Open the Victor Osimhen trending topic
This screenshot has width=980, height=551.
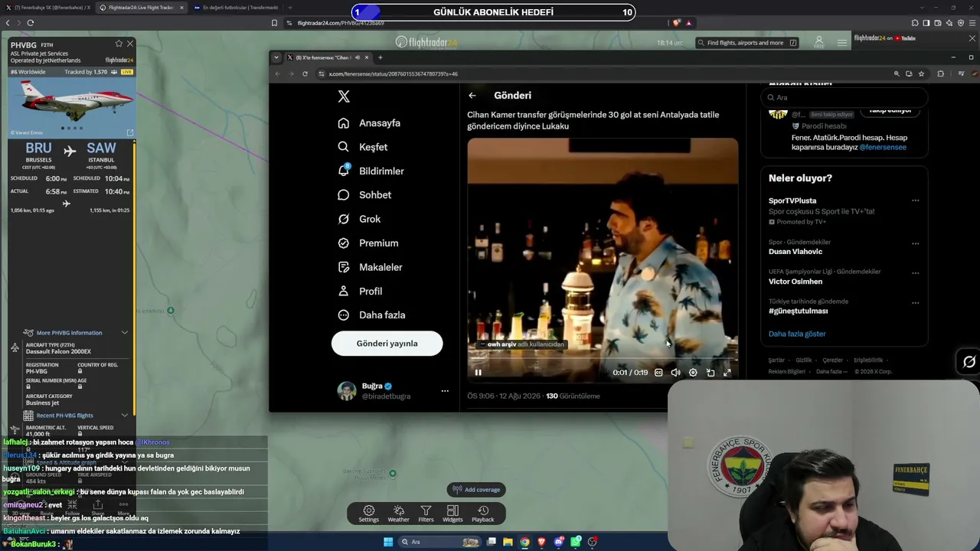[795, 282]
